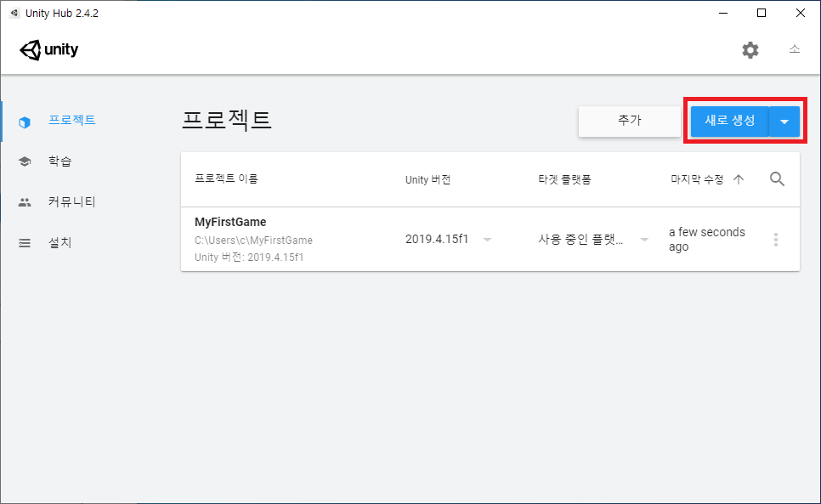The height and width of the screenshot is (504, 821).
Task: Switch to the 커뮤니티 sidebar tab
Action: click(x=71, y=201)
